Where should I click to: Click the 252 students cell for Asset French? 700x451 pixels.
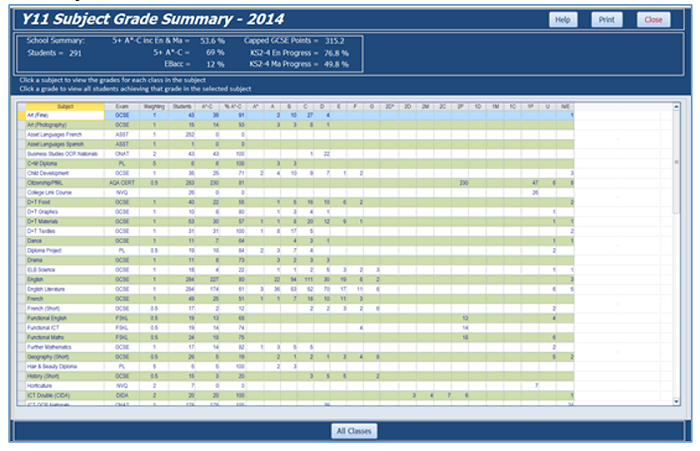[182, 134]
